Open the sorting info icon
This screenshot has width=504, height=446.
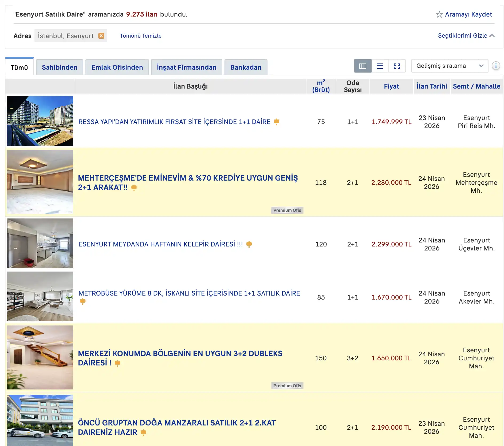click(496, 66)
